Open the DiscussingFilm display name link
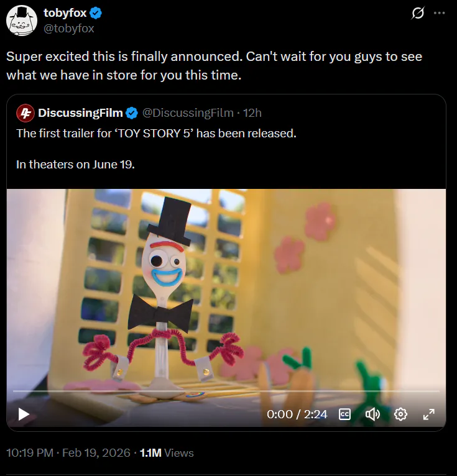Viewport: 457px width, 476px height. (80, 113)
